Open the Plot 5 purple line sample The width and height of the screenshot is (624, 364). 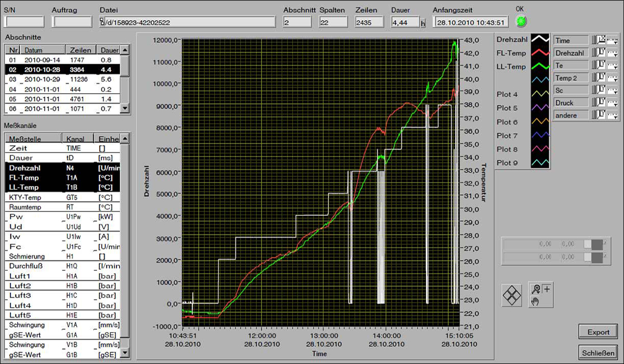click(x=540, y=108)
